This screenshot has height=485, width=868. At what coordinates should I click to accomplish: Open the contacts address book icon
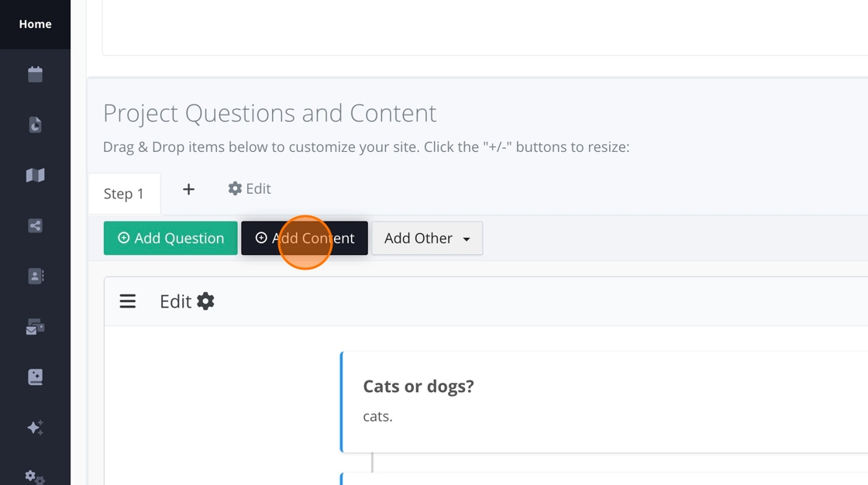point(35,276)
